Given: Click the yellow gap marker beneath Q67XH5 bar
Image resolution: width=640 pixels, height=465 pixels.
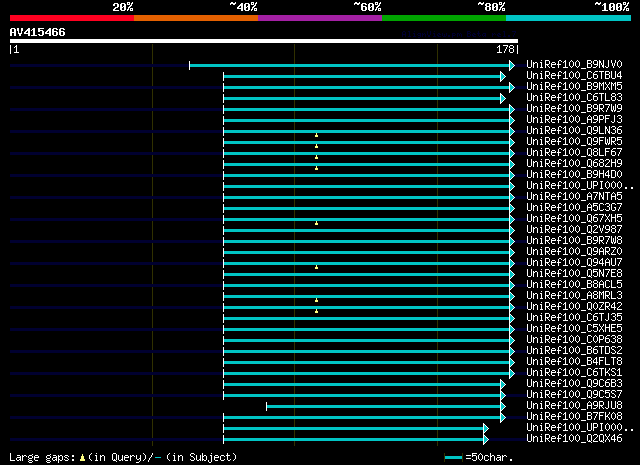Looking at the screenshot, I should [x=316, y=223].
